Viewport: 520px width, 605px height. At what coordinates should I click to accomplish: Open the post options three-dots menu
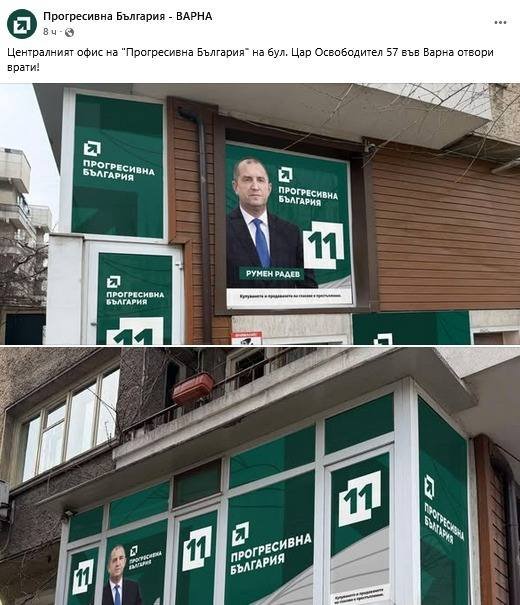pos(500,23)
